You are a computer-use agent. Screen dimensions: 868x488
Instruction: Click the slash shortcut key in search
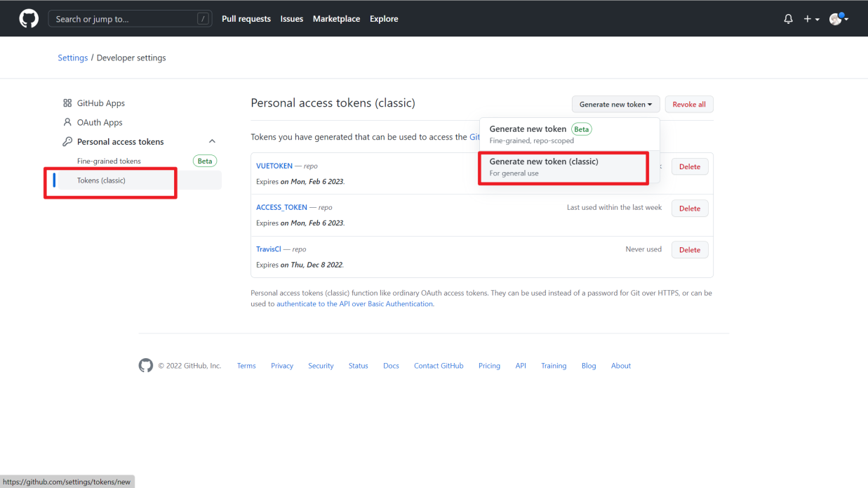click(203, 19)
